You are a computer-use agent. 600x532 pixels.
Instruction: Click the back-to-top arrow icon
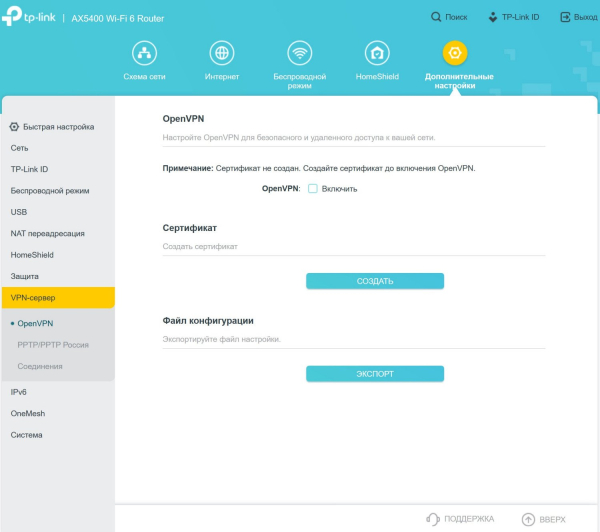tap(528, 519)
